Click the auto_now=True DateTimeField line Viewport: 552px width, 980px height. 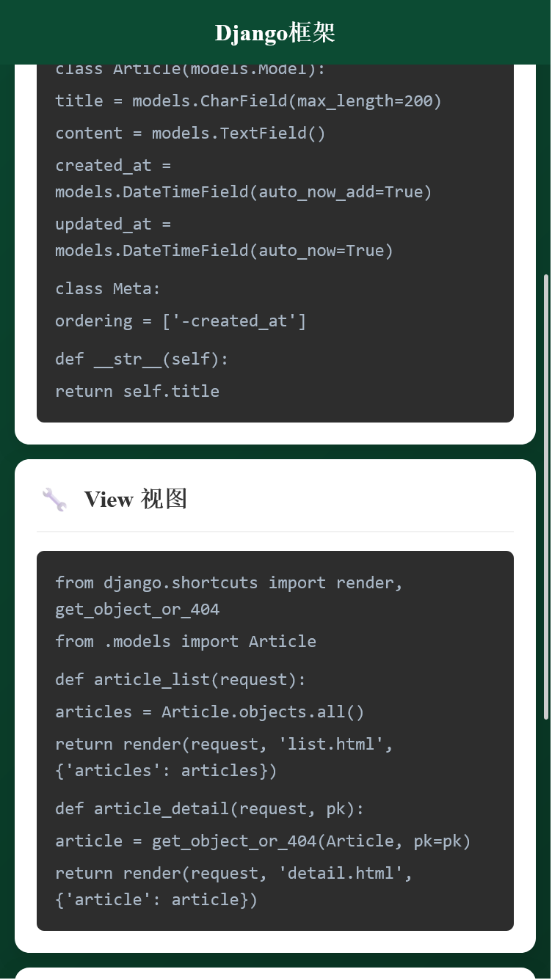pyautogui.click(x=224, y=251)
